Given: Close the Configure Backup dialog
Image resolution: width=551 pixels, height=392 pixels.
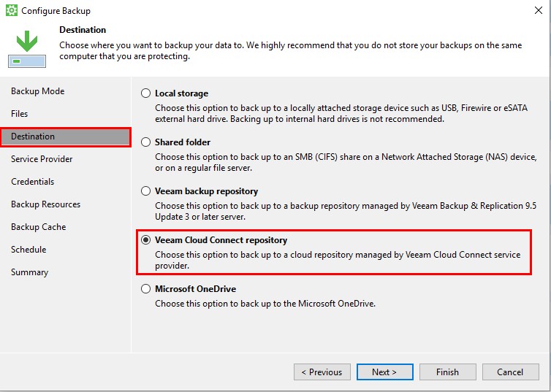Looking at the screenshot, I should [539, 10].
